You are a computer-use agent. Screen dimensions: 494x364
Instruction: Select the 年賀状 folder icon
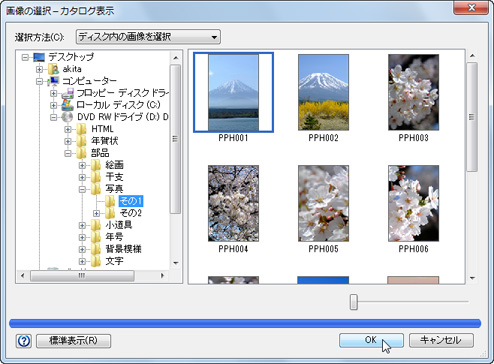click(x=81, y=141)
